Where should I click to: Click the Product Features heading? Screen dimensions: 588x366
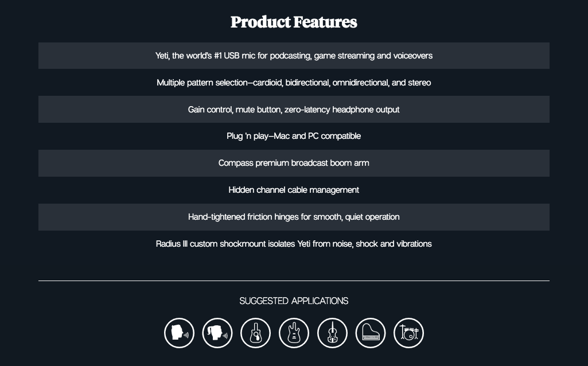[294, 22]
